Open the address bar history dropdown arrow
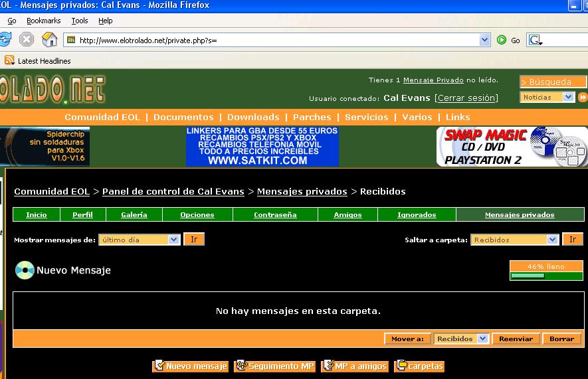Screen dimensions: 588x379 tap(484, 40)
